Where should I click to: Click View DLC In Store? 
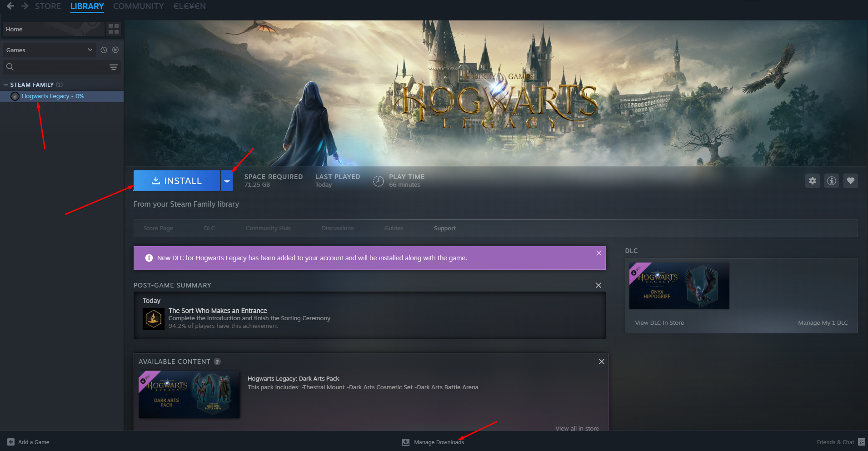[x=659, y=323]
